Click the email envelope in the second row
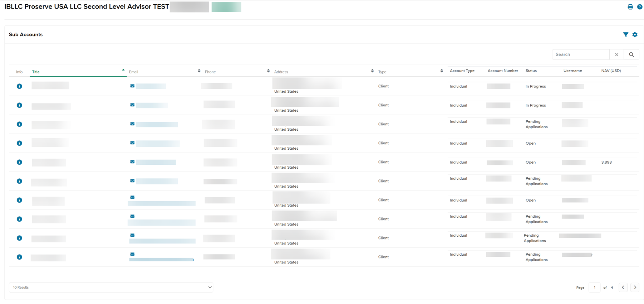 tap(132, 105)
